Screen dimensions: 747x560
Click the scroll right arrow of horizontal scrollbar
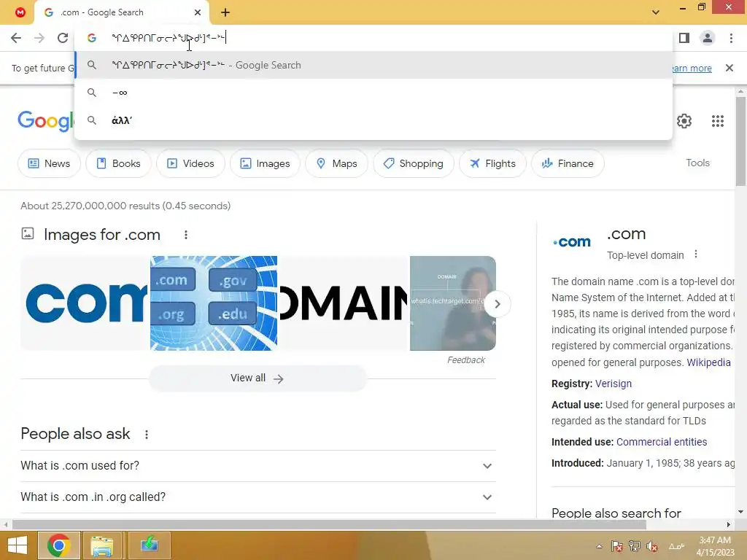[729, 525]
